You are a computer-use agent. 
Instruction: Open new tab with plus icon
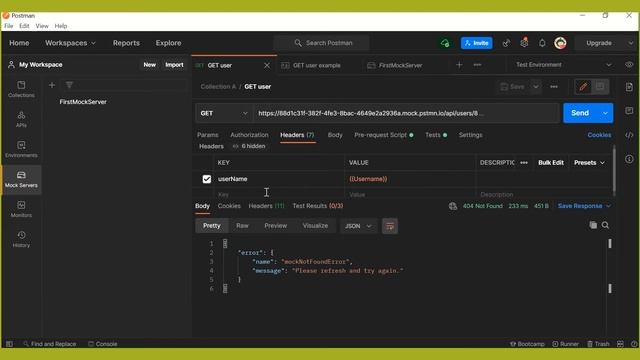click(x=459, y=65)
